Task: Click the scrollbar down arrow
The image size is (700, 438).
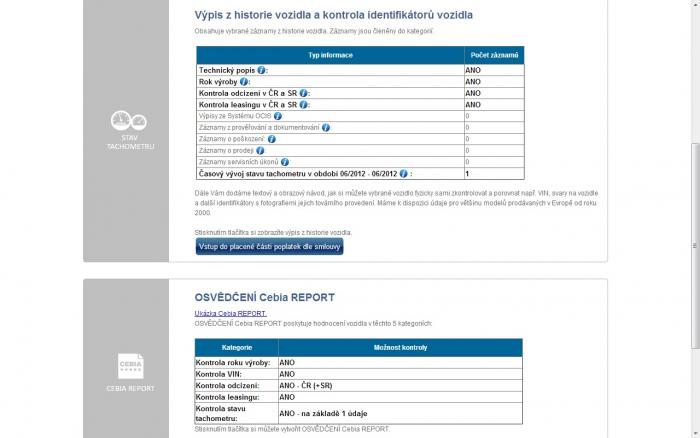Action: (691, 431)
